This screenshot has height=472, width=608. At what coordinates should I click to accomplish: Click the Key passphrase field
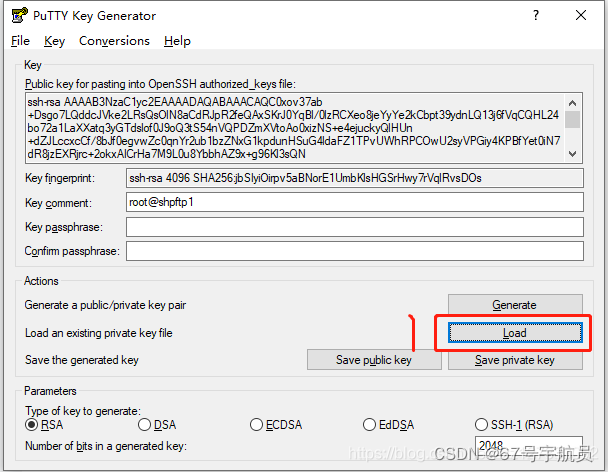pyautogui.click(x=354, y=227)
